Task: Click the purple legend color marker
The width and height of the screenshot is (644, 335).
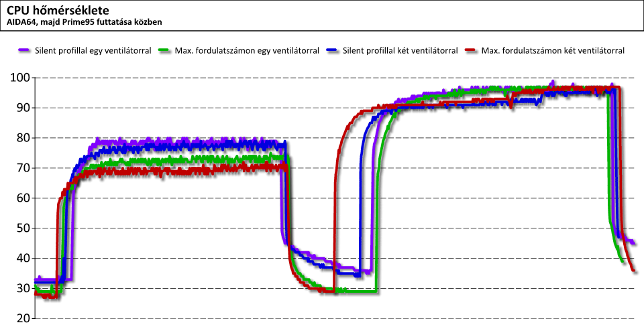Action: tap(25, 50)
